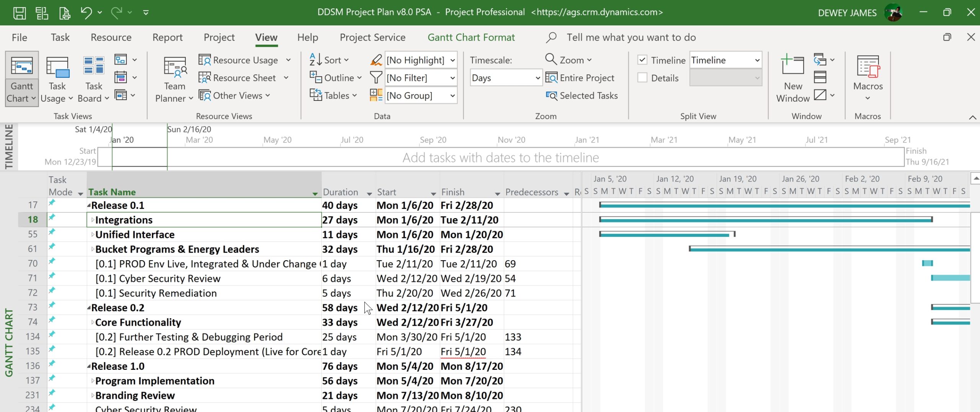980x412 pixels.
Task: Open the Task Usage view
Action: [57, 79]
